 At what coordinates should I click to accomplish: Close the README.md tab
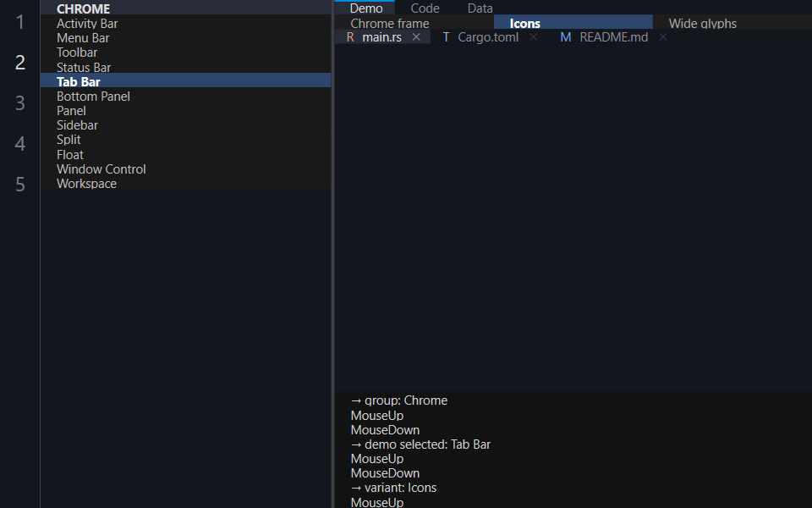pyautogui.click(x=663, y=37)
